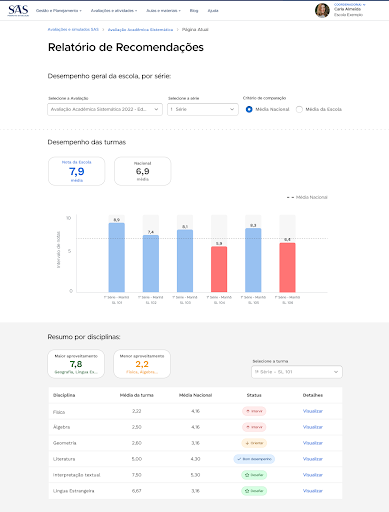
Task: Open user profile avatar picture
Action: point(322,10)
